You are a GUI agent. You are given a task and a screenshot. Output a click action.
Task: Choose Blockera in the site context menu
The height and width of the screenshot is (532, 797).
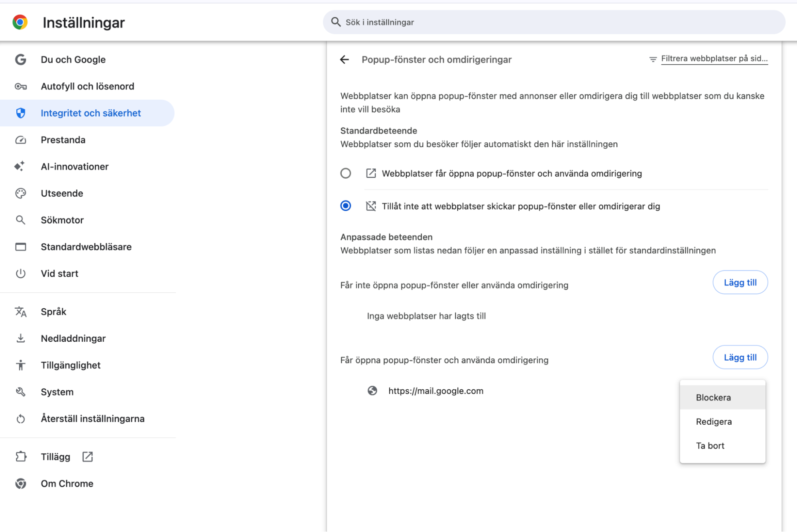click(722, 398)
